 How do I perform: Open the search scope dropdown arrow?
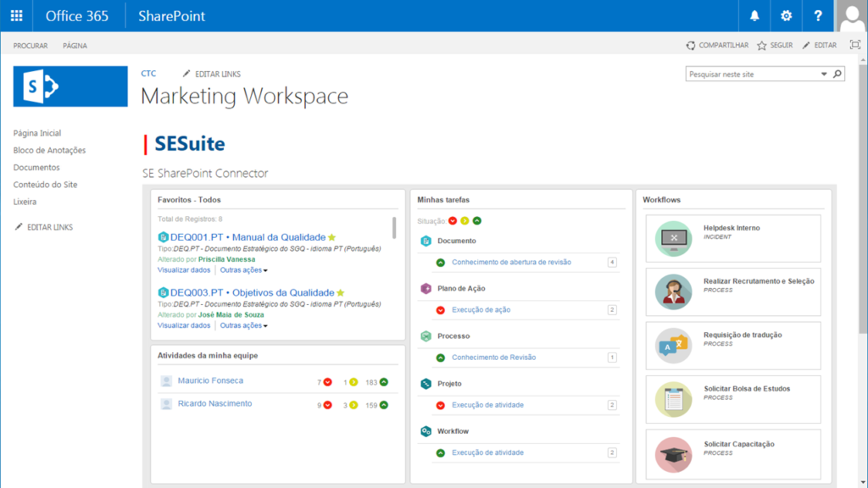[824, 75]
